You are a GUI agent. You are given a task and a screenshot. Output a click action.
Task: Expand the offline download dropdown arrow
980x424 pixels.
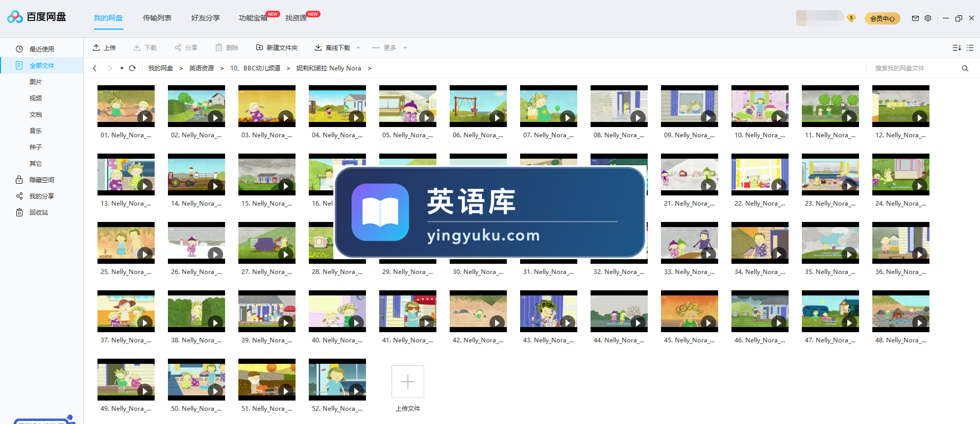358,48
